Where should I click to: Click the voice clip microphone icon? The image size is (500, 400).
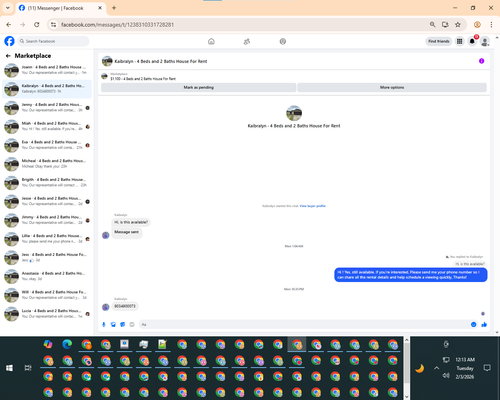coord(104,324)
